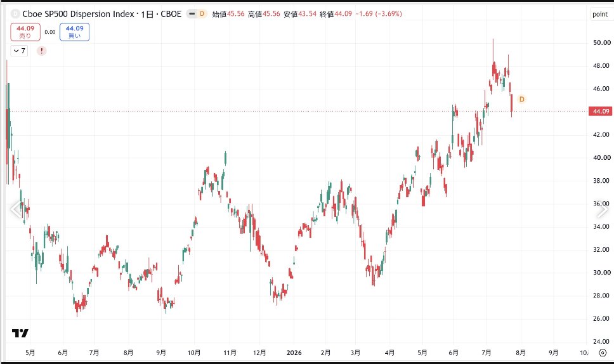Expand the collapsed indicators legend showing 7
614x364 pixels.
tap(19, 51)
